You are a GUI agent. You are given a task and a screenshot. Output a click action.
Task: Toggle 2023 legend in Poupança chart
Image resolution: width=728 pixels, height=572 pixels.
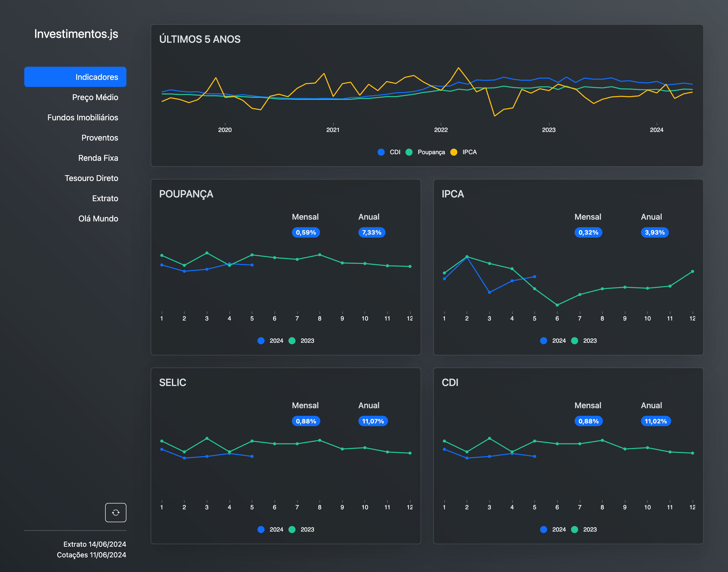(x=301, y=340)
